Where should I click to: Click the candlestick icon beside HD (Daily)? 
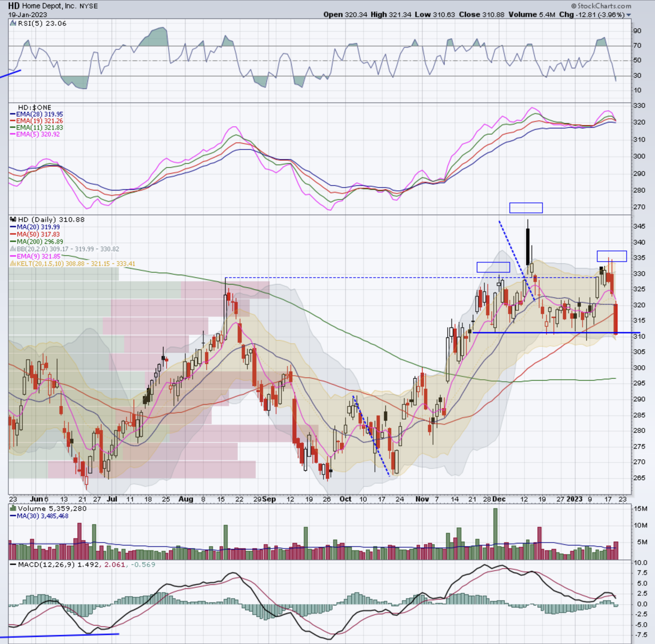click(13, 220)
